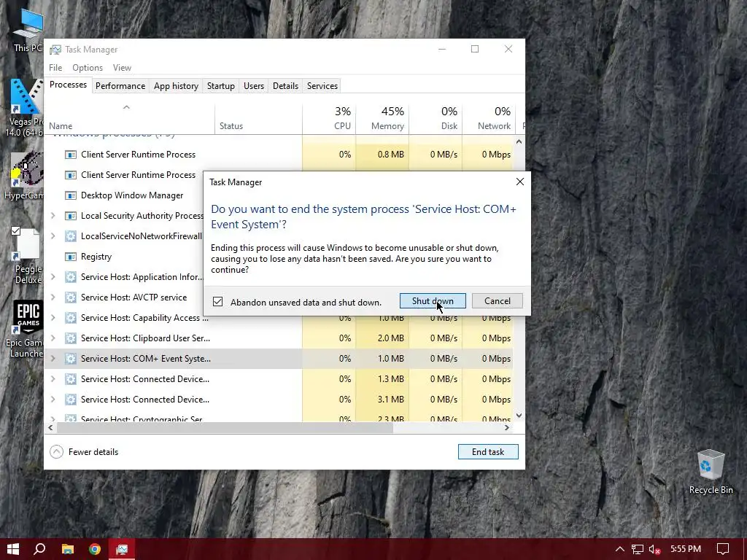Close the Task Manager confirmation dialog
747x560 pixels.
click(x=519, y=182)
